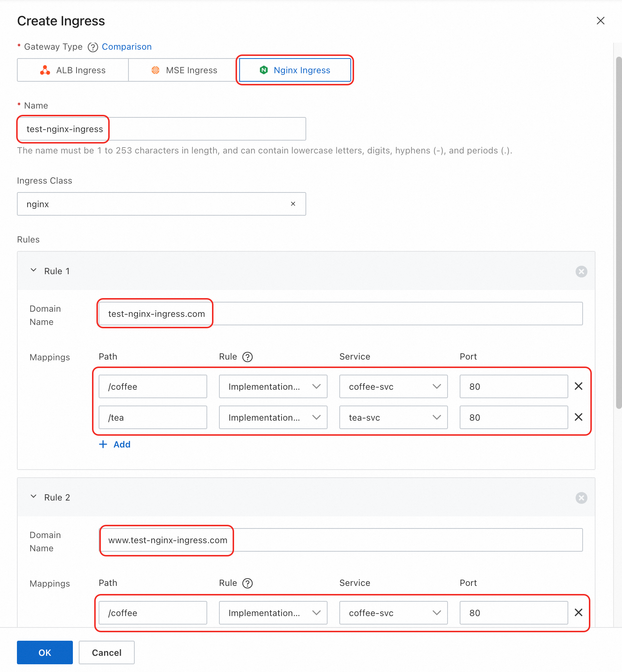Remove Rule 1 with its circular delete icon
Image resolution: width=622 pixels, height=672 pixels.
point(581,272)
